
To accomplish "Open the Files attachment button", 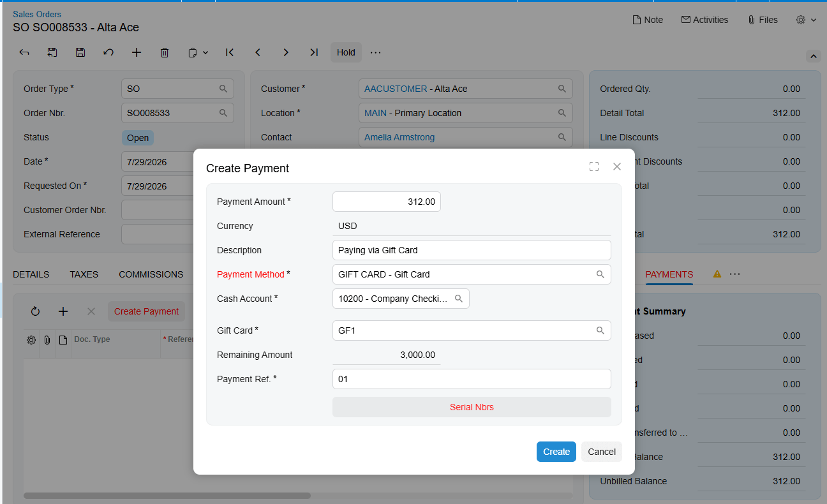I will [x=763, y=20].
